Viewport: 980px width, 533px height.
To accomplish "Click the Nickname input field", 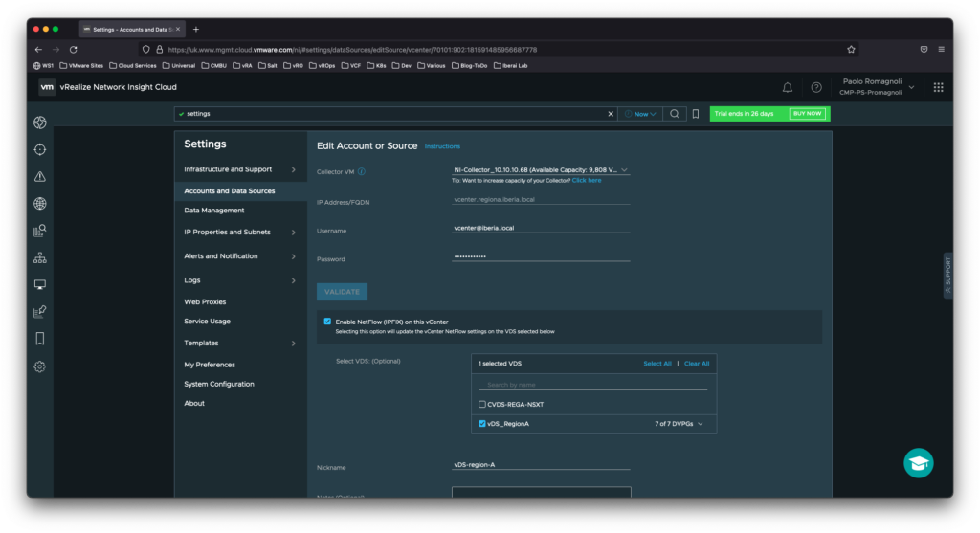I will [x=541, y=465].
